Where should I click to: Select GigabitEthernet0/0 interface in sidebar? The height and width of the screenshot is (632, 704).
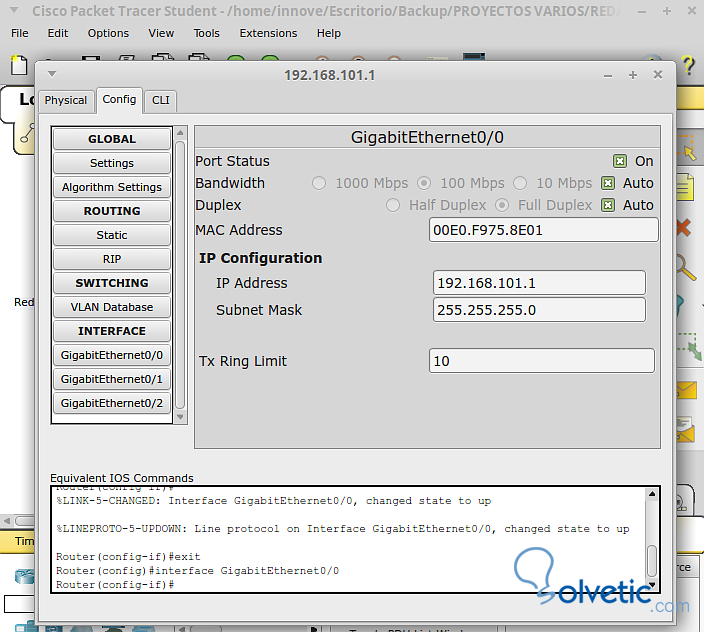click(112, 355)
